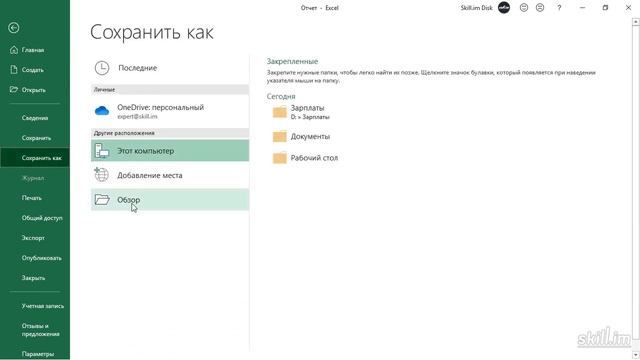The width and height of the screenshot is (640, 360).
Task: Click the Сегодня group heading
Action: 281,96
